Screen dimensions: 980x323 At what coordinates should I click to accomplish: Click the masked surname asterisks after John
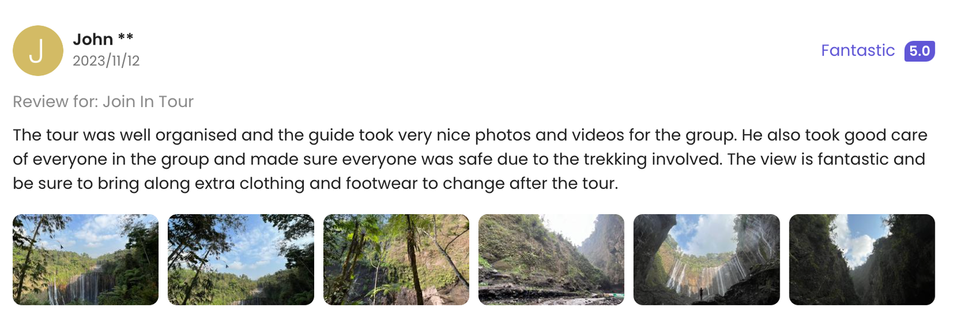pos(126,37)
